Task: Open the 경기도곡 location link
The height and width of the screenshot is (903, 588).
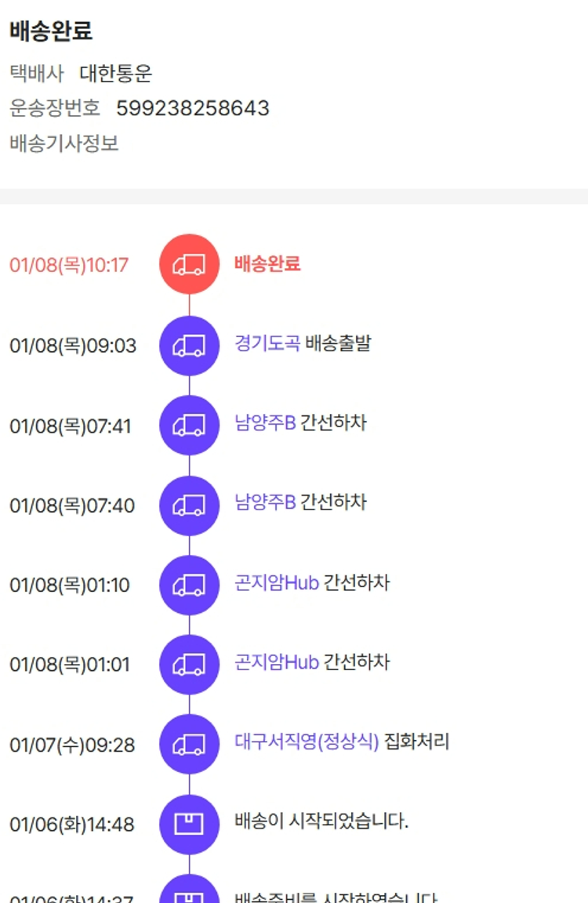Action: tap(267, 343)
